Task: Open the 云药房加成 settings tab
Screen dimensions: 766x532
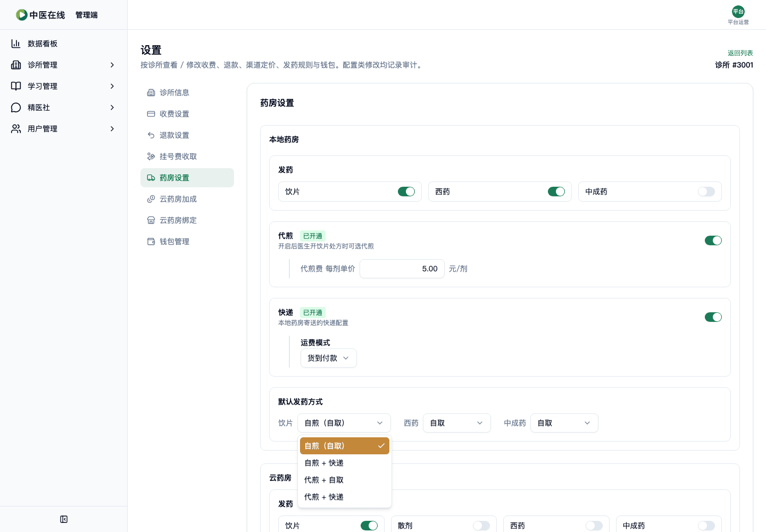Action: click(187, 199)
